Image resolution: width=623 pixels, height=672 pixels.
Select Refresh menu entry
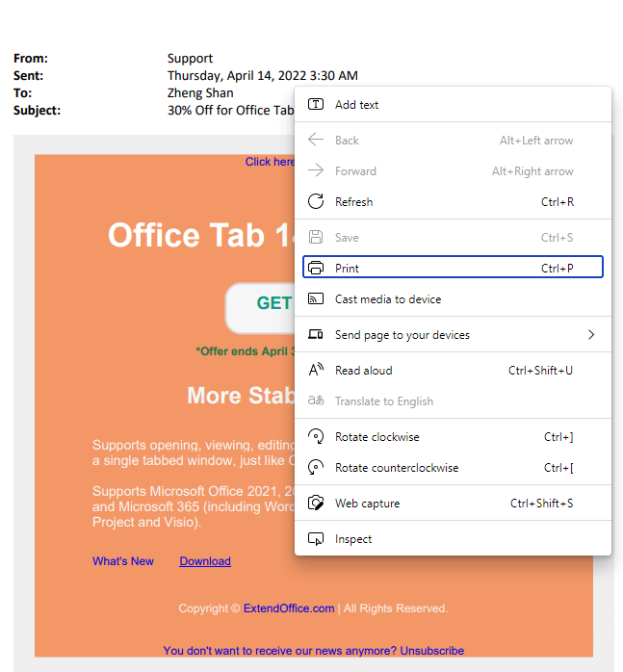point(453,201)
